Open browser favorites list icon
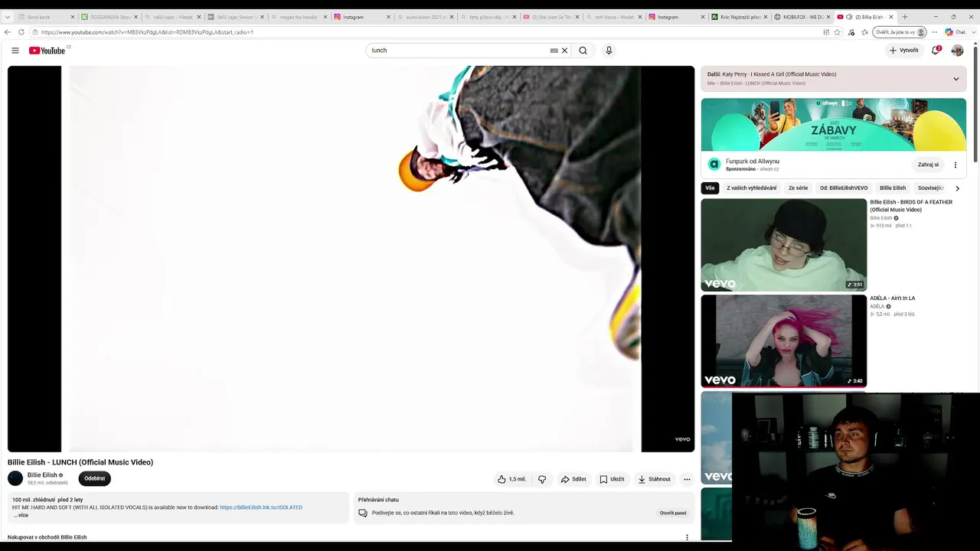Screen dimensions: 980x551 [864, 32]
